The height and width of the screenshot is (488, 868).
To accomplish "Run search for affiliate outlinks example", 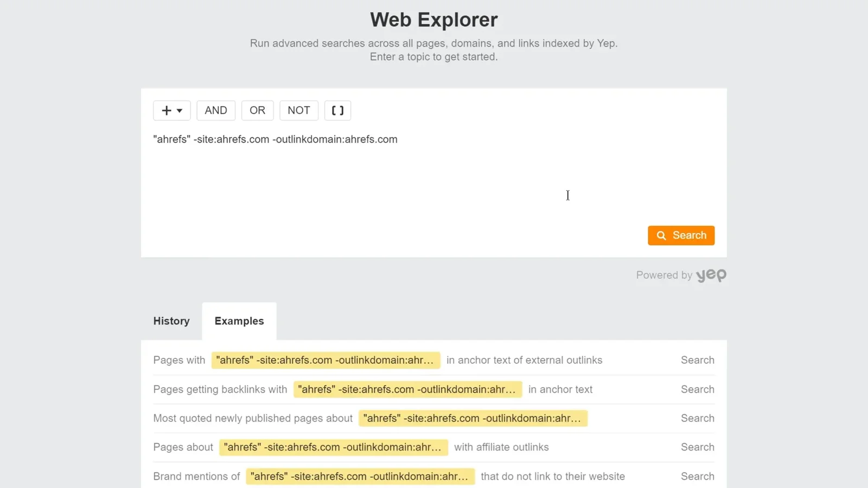I will [x=697, y=447].
